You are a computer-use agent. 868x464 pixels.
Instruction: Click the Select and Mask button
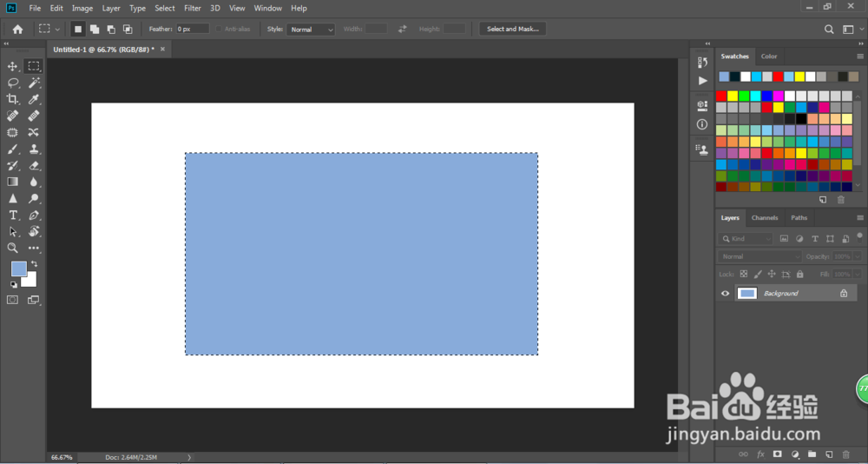coord(513,30)
